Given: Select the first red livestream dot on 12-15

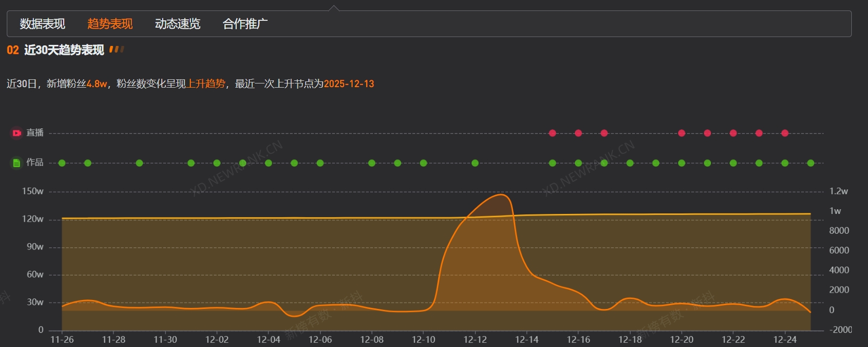Looking at the screenshot, I should 552,133.
